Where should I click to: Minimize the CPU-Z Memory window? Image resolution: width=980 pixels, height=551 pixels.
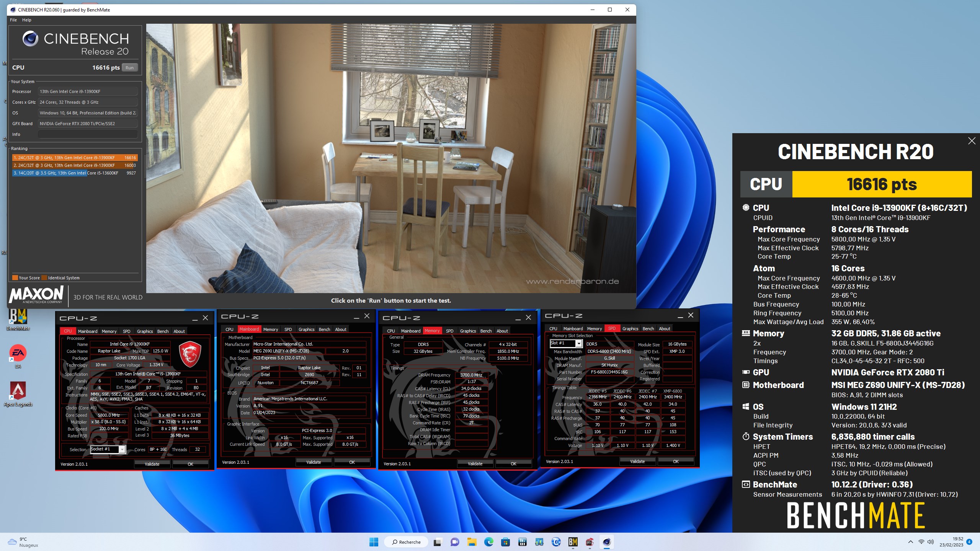[518, 318]
